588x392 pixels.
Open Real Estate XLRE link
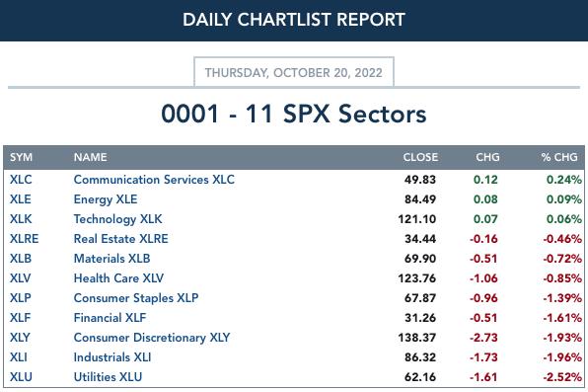[x=120, y=239]
